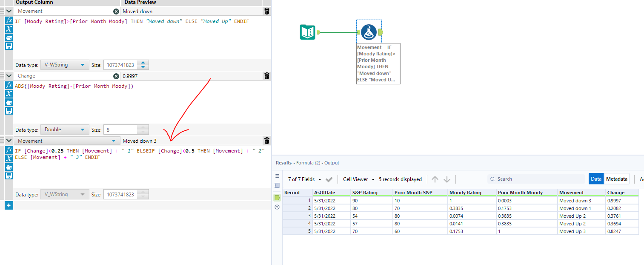Open the Columns and Constants list icon
The height and width of the screenshot is (265, 644).
9,29
